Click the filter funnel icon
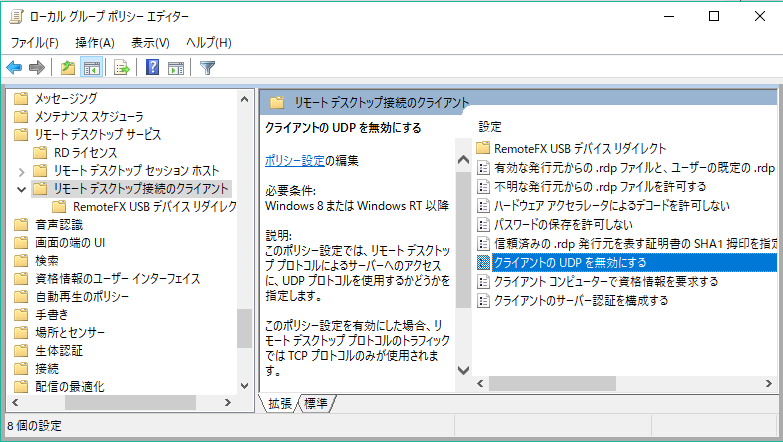Screen dimensions: 783x442 click(207, 67)
